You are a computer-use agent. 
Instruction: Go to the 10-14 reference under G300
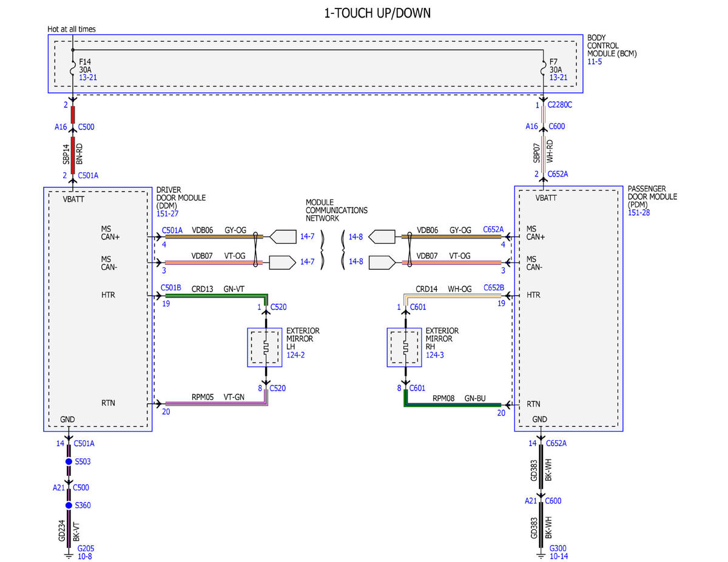559,556
